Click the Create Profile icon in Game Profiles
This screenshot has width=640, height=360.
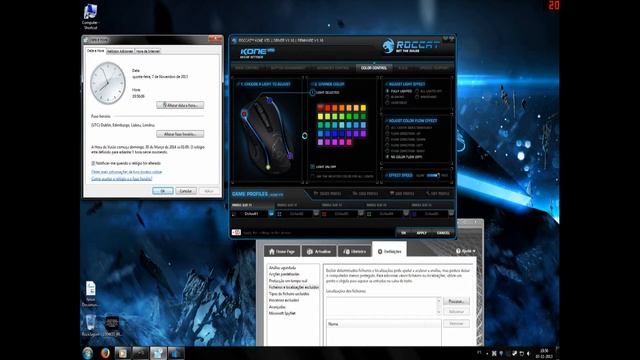(x=316, y=193)
